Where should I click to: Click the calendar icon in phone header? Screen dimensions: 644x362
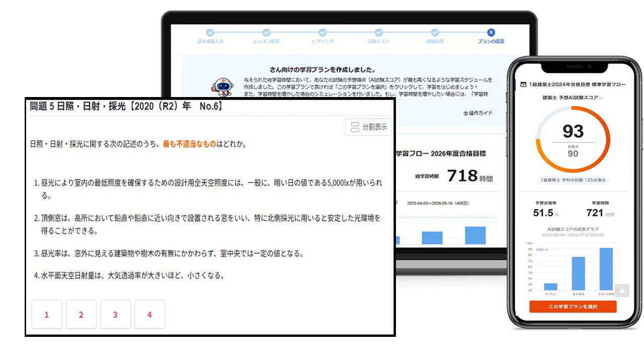[524, 84]
